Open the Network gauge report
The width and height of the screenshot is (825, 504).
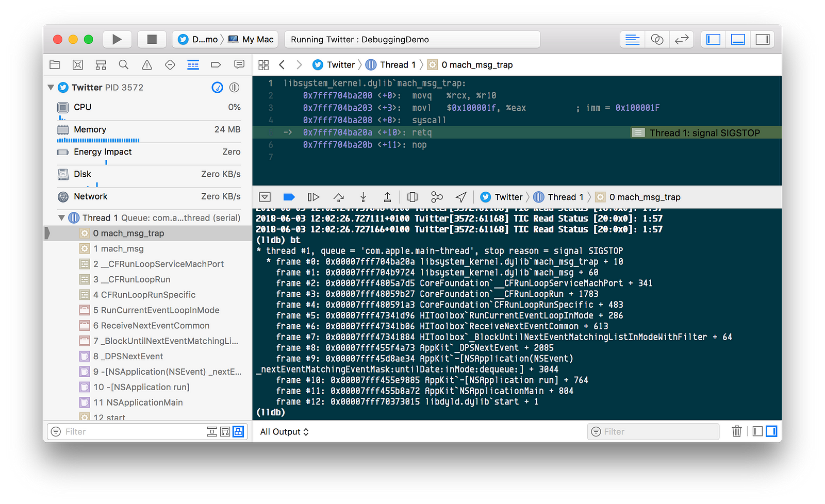[148, 196]
